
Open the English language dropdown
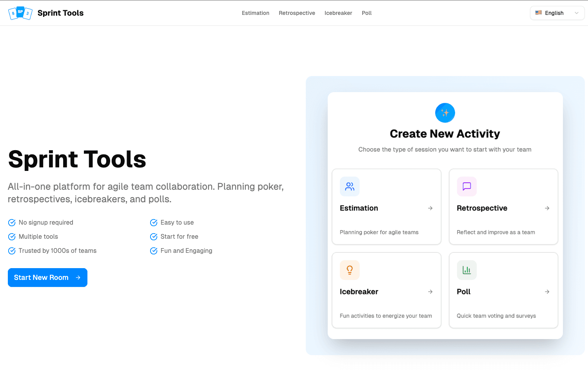[557, 13]
